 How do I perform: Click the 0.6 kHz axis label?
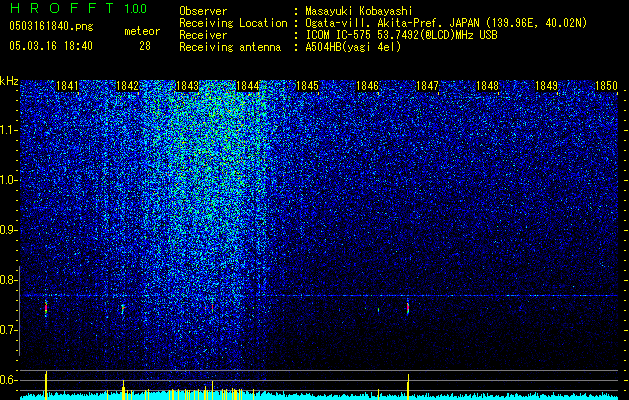[8, 380]
